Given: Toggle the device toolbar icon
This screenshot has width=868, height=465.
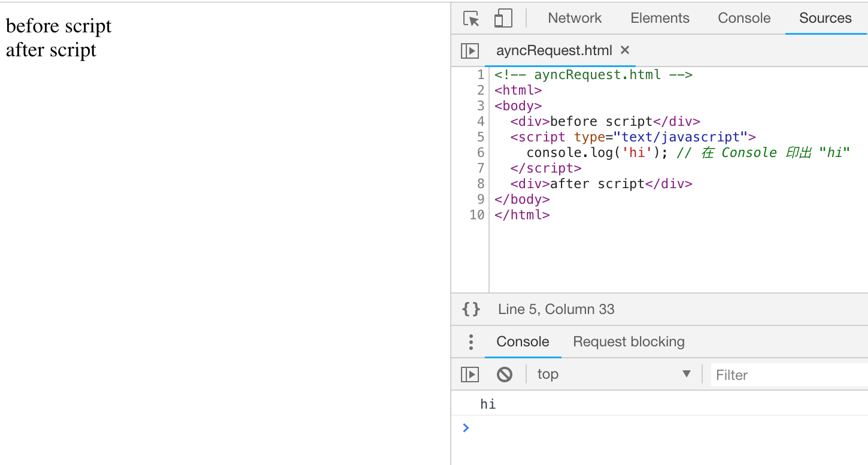Looking at the screenshot, I should point(503,18).
